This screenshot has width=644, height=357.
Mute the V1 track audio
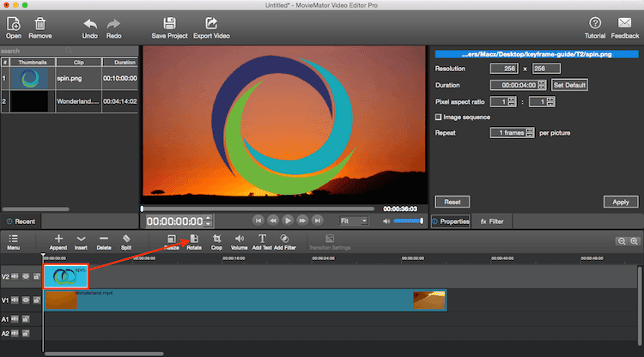(15, 300)
